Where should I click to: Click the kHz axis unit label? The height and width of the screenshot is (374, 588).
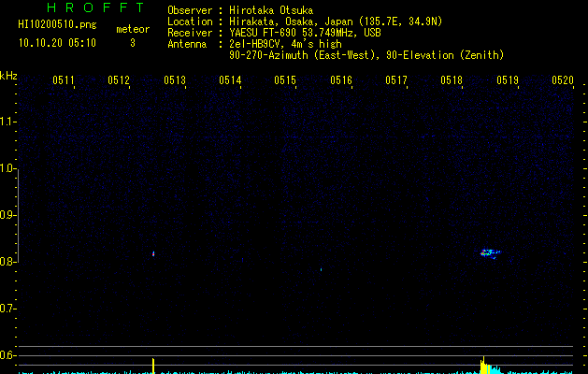(8, 76)
